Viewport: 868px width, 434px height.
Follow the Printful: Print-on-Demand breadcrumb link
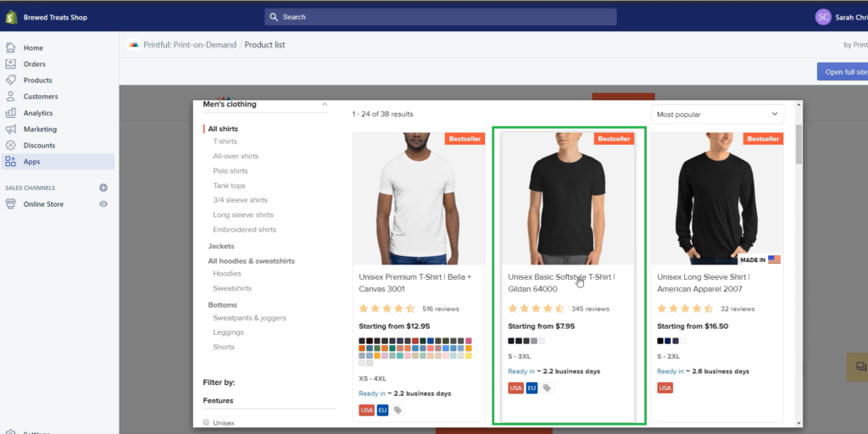coord(190,45)
